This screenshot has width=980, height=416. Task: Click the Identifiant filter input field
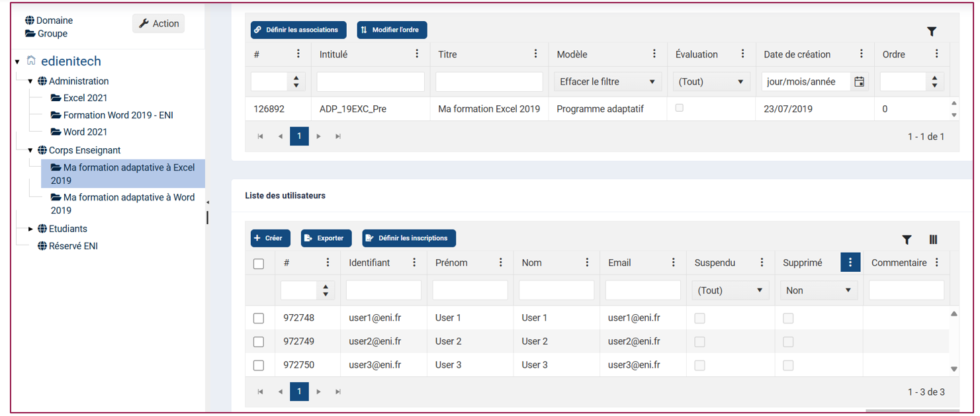(x=384, y=290)
